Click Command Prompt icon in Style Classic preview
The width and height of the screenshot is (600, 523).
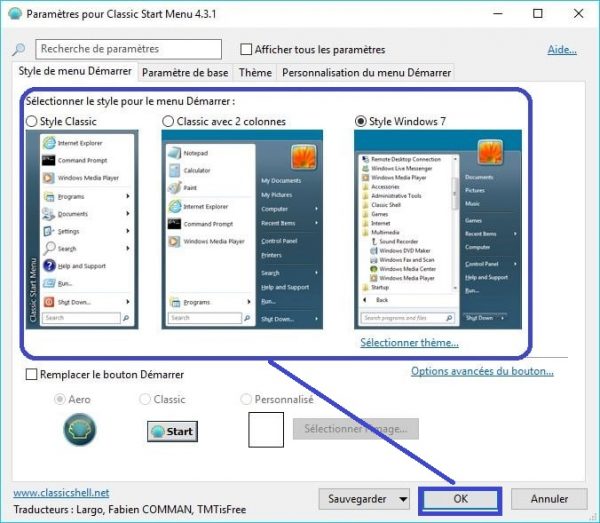pyautogui.click(x=49, y=160)
